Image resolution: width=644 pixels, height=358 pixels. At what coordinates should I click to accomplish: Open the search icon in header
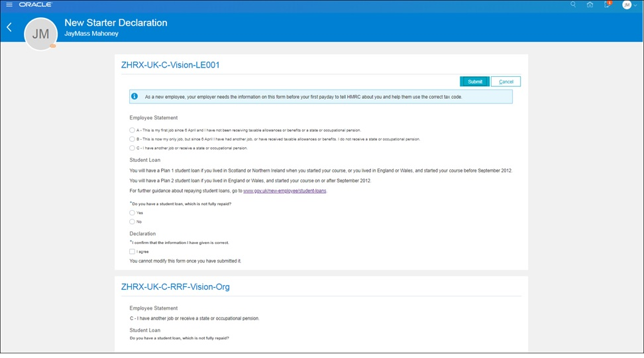coord(573,5)
